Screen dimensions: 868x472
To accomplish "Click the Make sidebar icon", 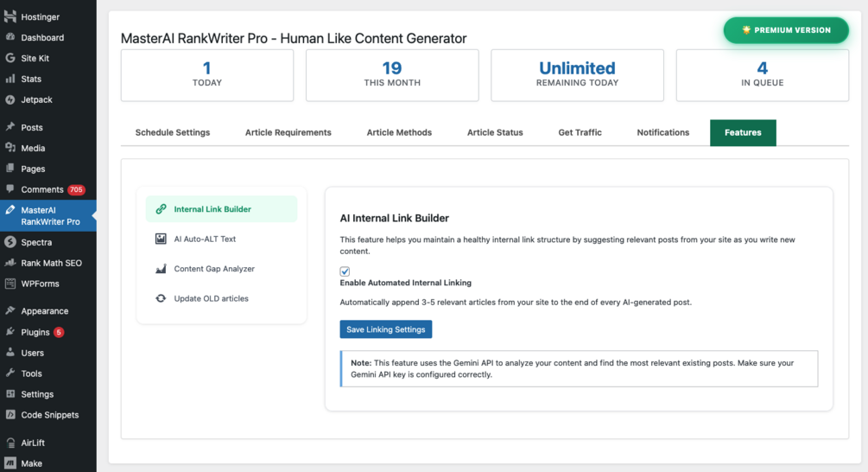I will [10, 463].
